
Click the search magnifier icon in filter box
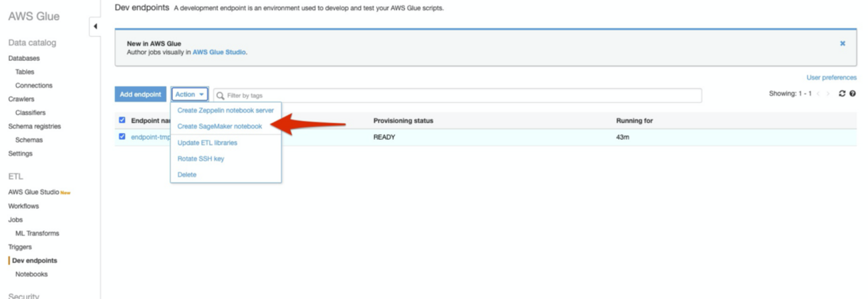221,96
